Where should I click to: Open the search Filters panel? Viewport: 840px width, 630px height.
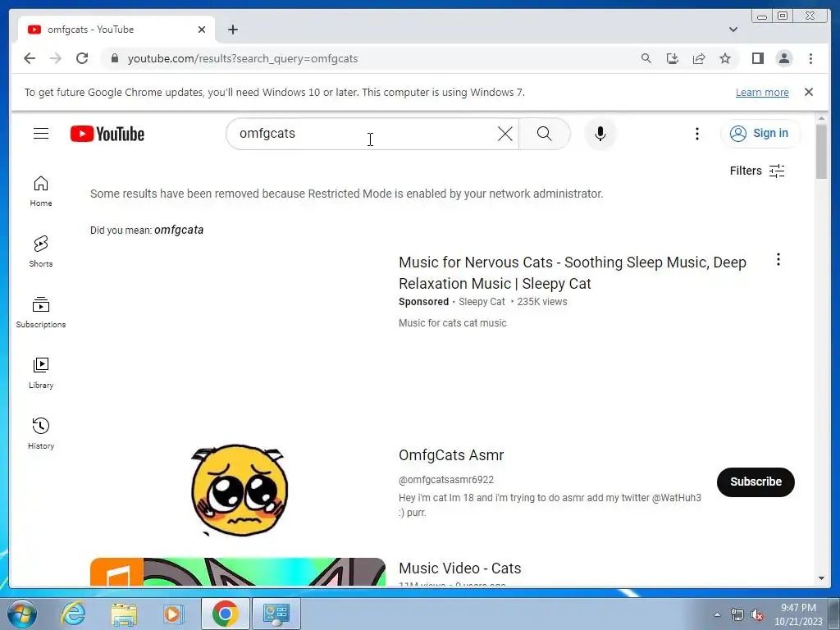click(x=757, y=171)
